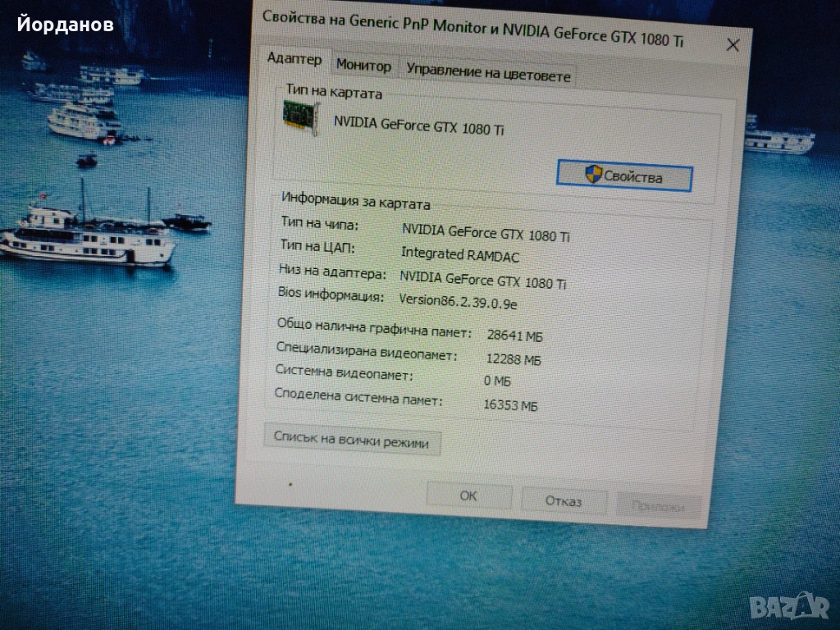840x630 pixels.
Task: Click the 28641 МБ total memory value
Action: click(514, 336)
